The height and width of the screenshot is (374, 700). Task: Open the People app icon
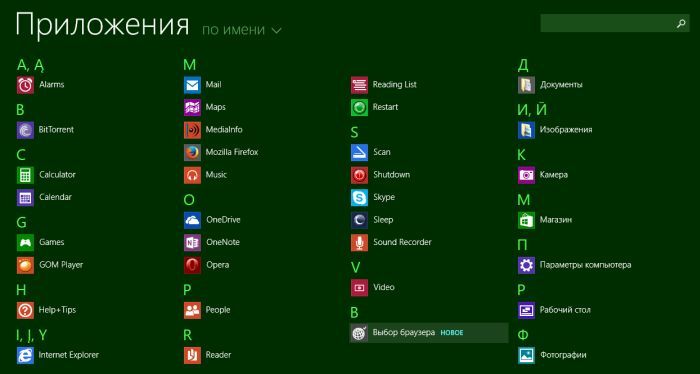192,310
